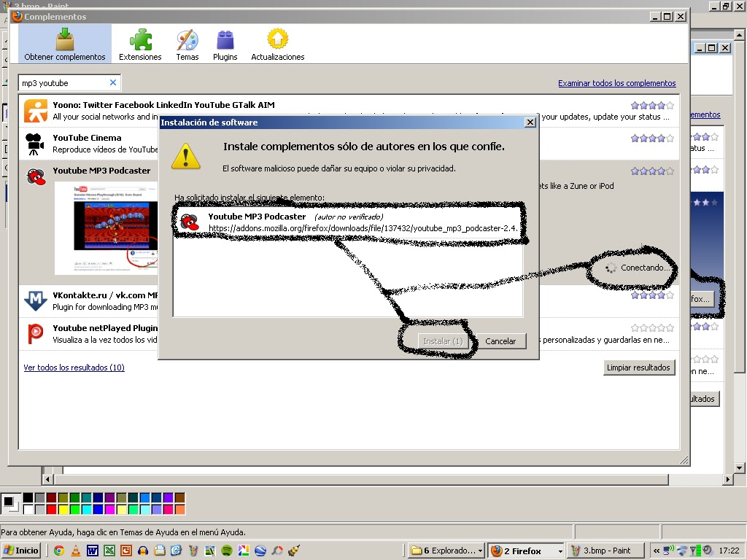Click 'Yoono: Twitter Facebook LinkedIn' title
This screenshot has width=747, height=560.
point(163,105)
